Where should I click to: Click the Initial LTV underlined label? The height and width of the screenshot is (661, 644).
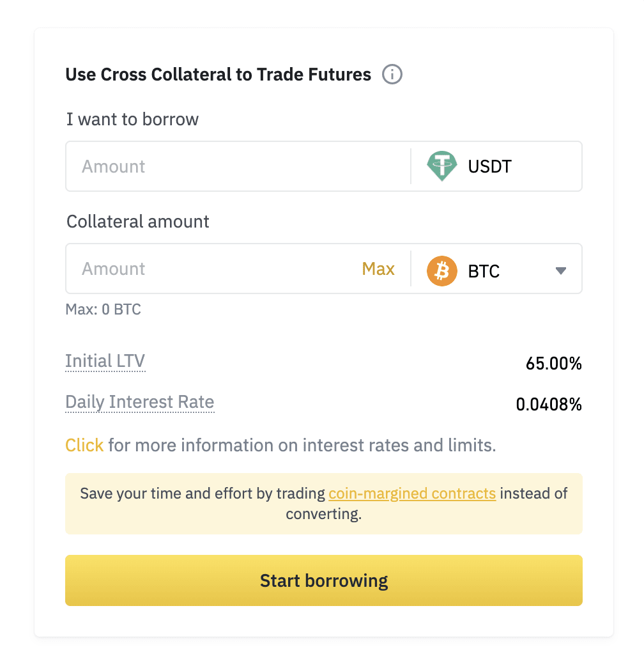click(x=105, y=361)
